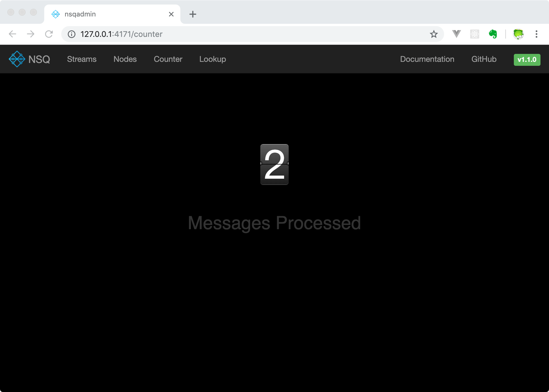Click the Documentation link
The height and width of the screenshot is (392, 549).
(x=427, y=59)
